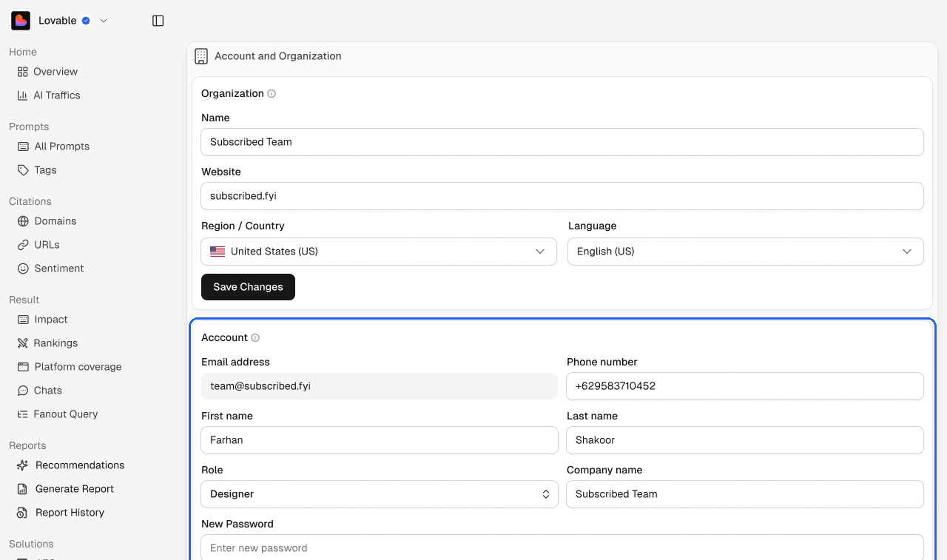
Task: Click the building icon beside Account and Organization
Action: coord(201,56)
